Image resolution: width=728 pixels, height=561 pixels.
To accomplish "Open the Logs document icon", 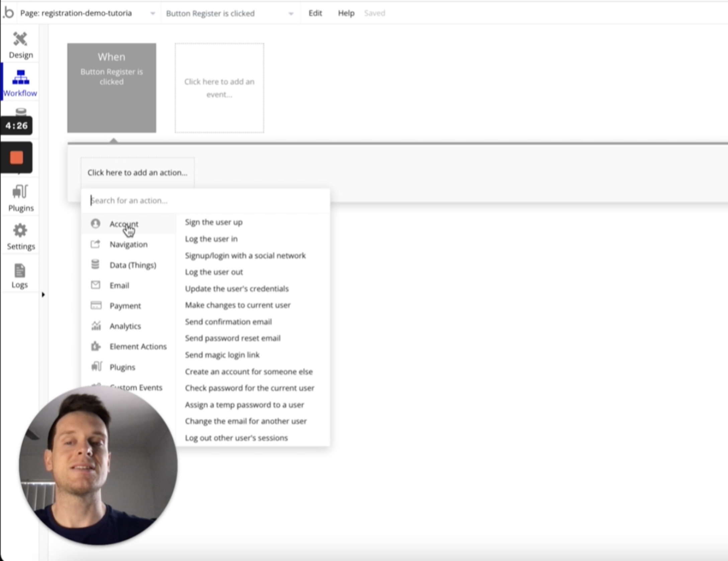I will pos(20,271).
